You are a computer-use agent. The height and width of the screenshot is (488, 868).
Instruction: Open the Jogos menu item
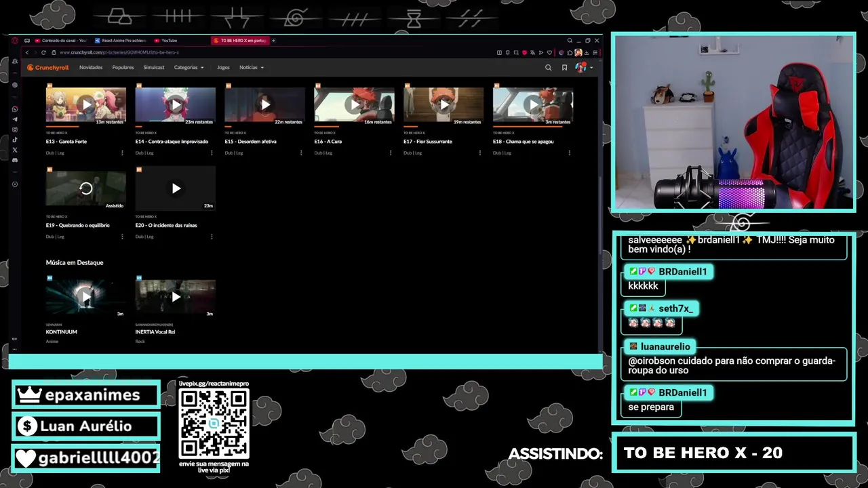pyautogui.click(x=223, y=68)
